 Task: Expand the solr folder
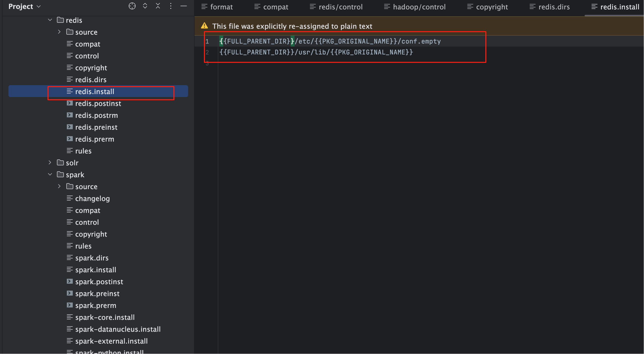[x=50, y=163]
